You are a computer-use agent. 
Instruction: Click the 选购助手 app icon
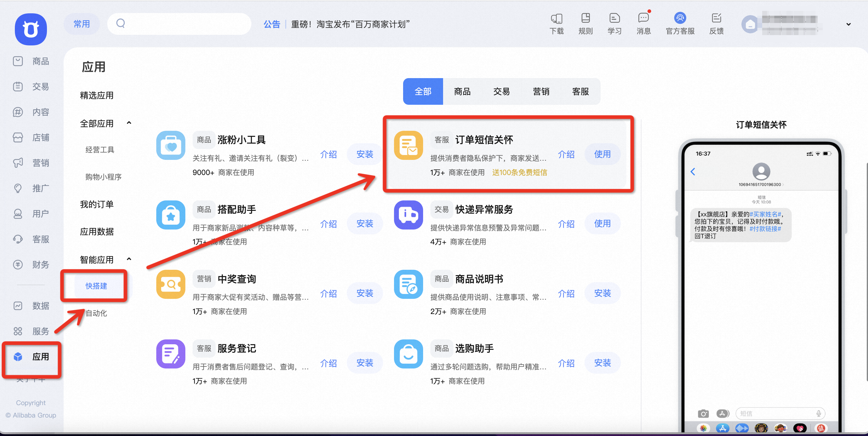click(408, 354)
